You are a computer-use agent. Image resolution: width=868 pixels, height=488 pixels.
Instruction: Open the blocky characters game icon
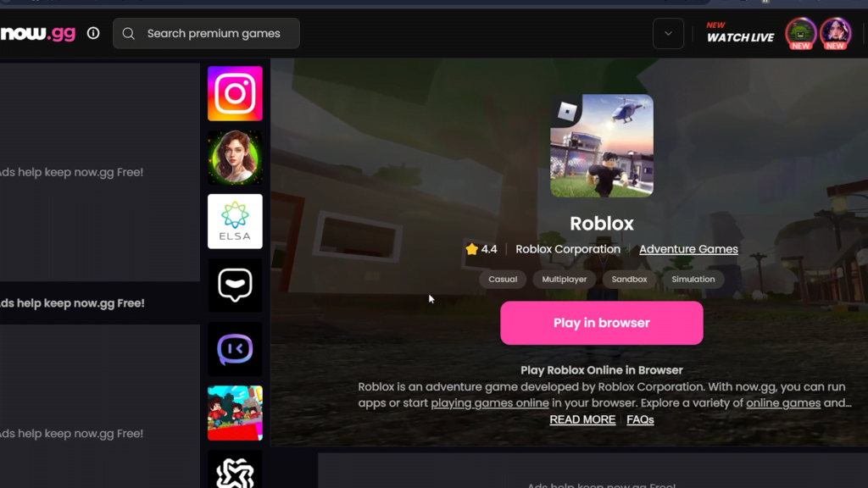click(235, 413)
